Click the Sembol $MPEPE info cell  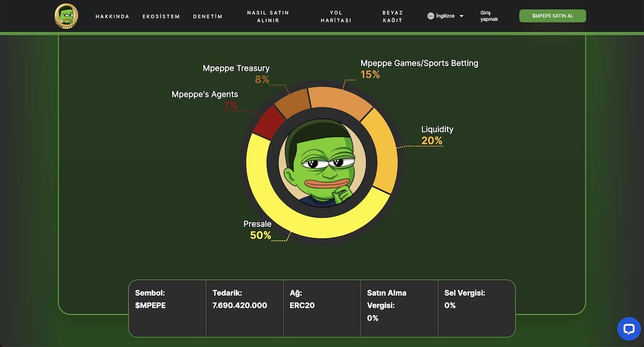[x=167, y=299]
